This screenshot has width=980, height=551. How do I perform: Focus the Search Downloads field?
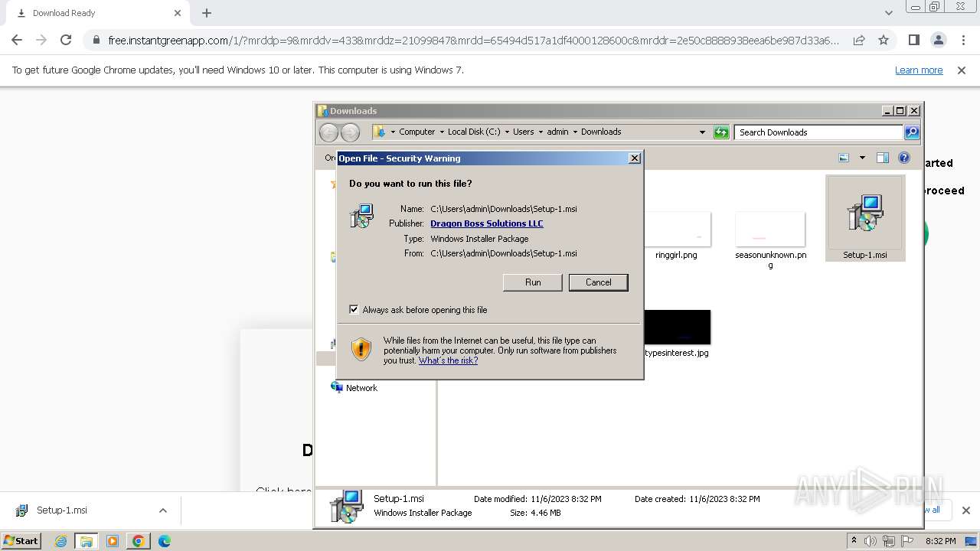coord(818,132)
